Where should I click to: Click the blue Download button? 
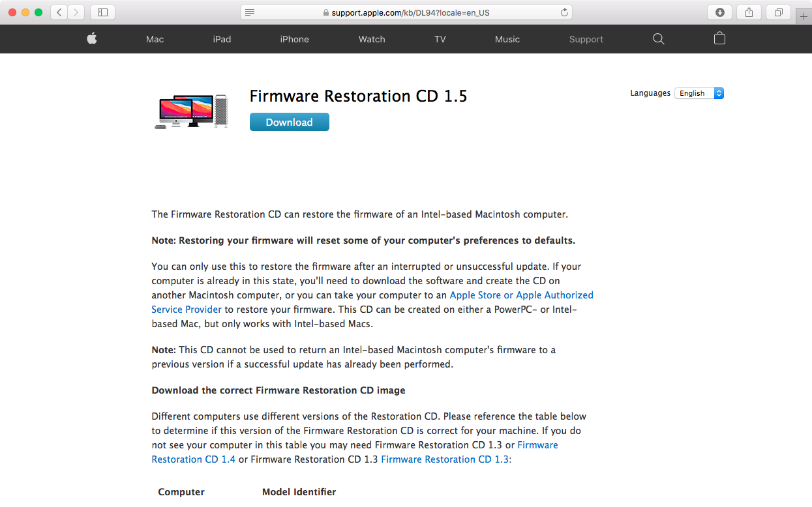[290, 122]
